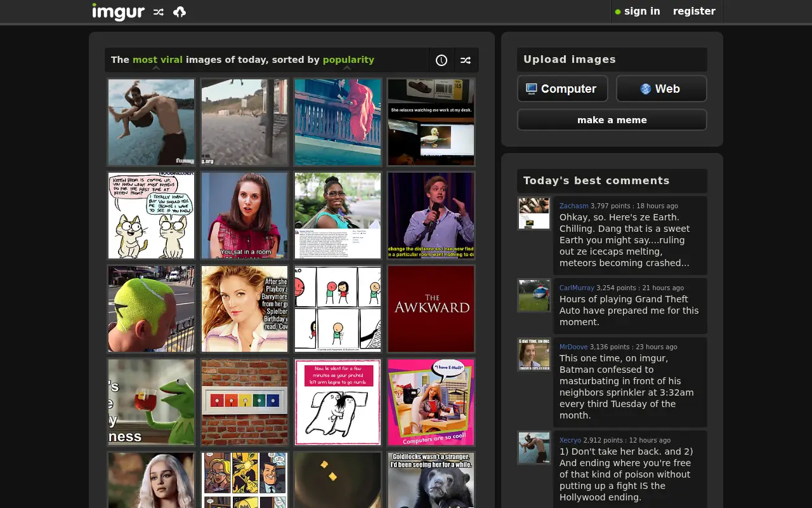
Task: Open random mode icon beside imgur logo
Action: point(159,12)
